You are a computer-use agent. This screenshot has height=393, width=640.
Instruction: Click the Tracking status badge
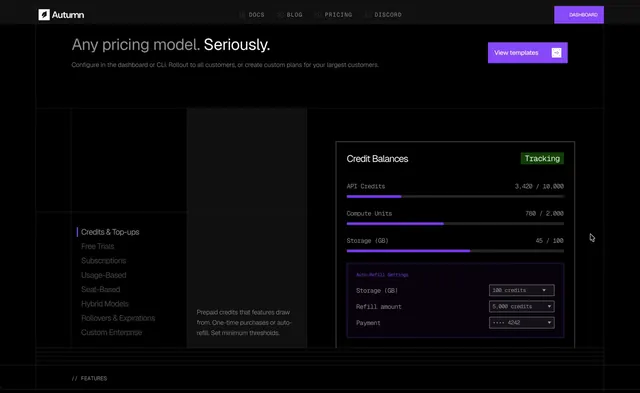click(x=542, y=158)
